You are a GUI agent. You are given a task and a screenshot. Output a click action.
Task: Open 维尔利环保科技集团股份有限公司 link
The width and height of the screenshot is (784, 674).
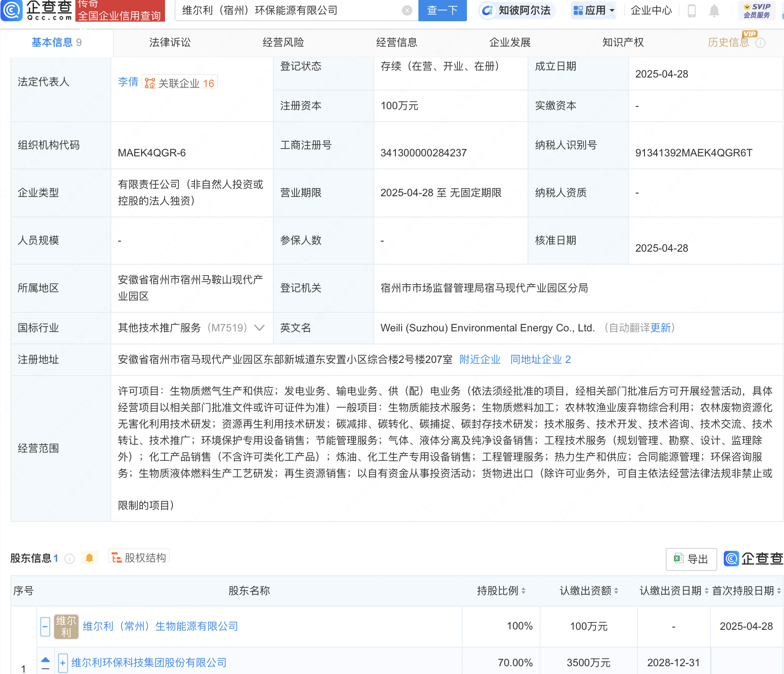149,663
